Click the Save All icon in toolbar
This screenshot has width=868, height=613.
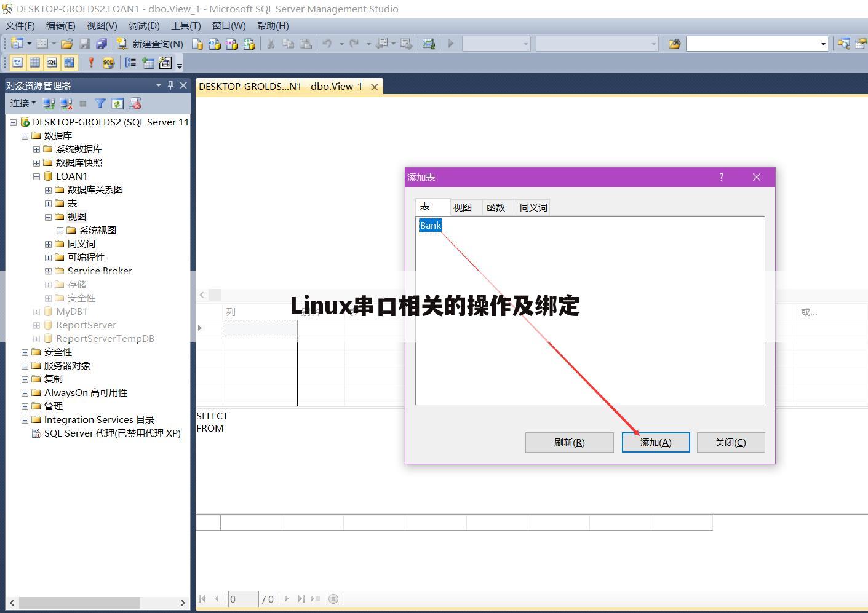click(x=102, y=44)
